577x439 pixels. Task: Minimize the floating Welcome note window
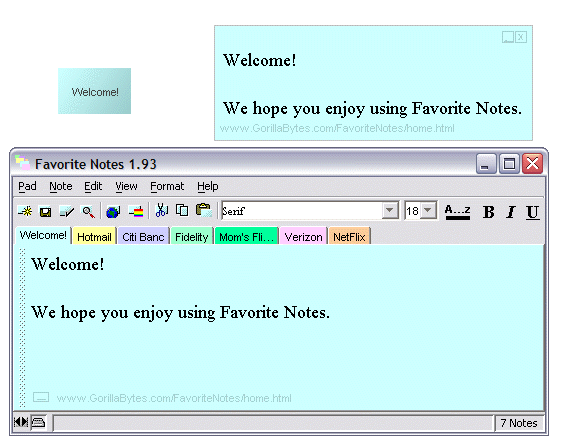point(508,37)
